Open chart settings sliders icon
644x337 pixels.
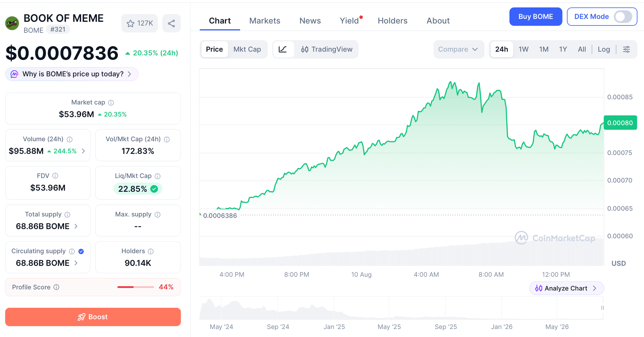(626, 49)
